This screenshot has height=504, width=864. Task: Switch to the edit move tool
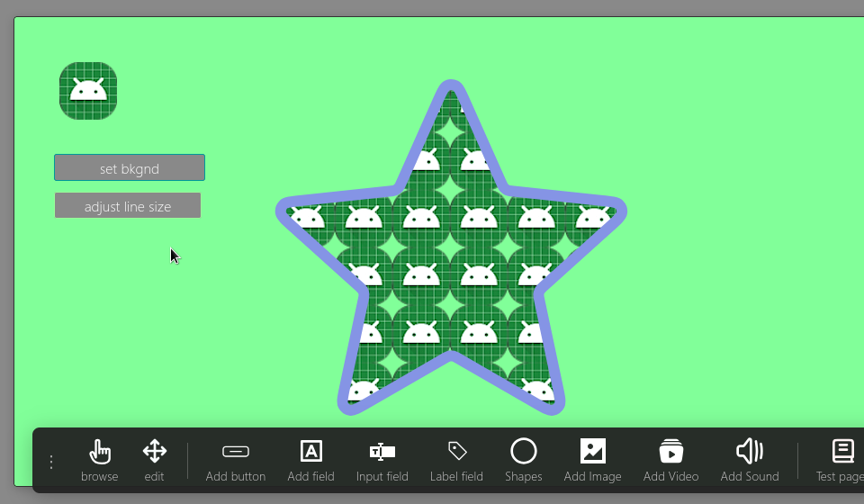click(155, 460)
